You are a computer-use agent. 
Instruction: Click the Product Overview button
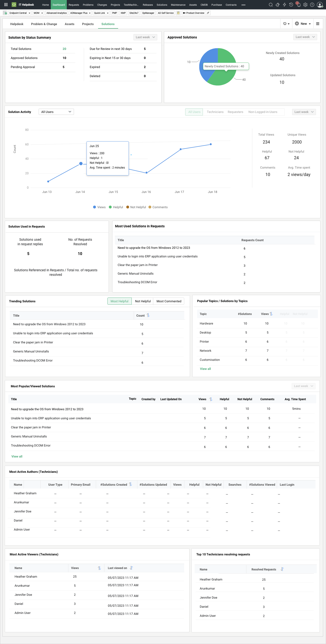tap(194, 13)
